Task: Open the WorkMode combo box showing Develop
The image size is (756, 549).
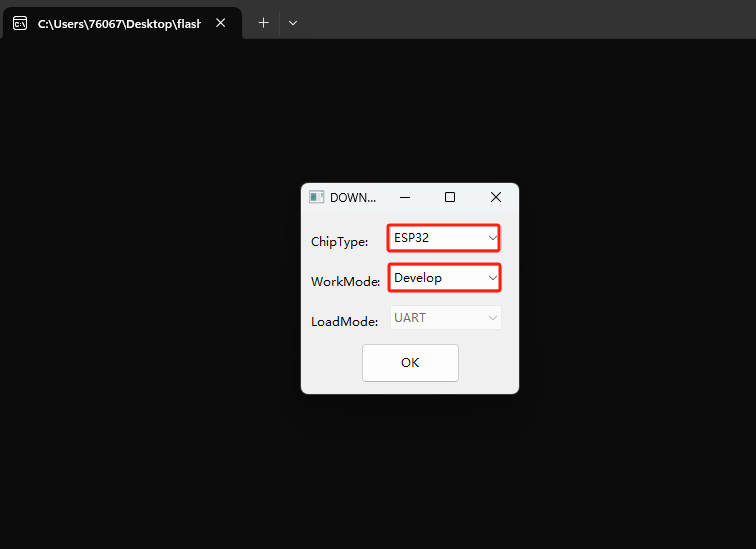Action: tap(436, 278)
